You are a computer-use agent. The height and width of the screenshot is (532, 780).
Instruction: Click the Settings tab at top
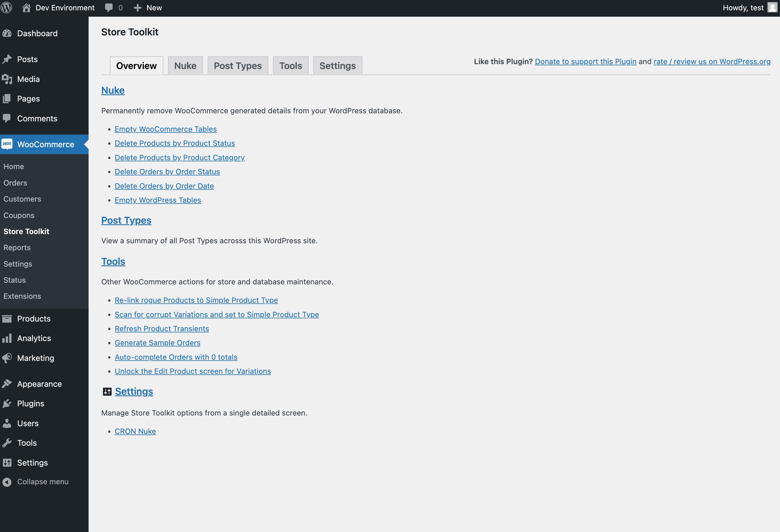(x=337, y=65)
